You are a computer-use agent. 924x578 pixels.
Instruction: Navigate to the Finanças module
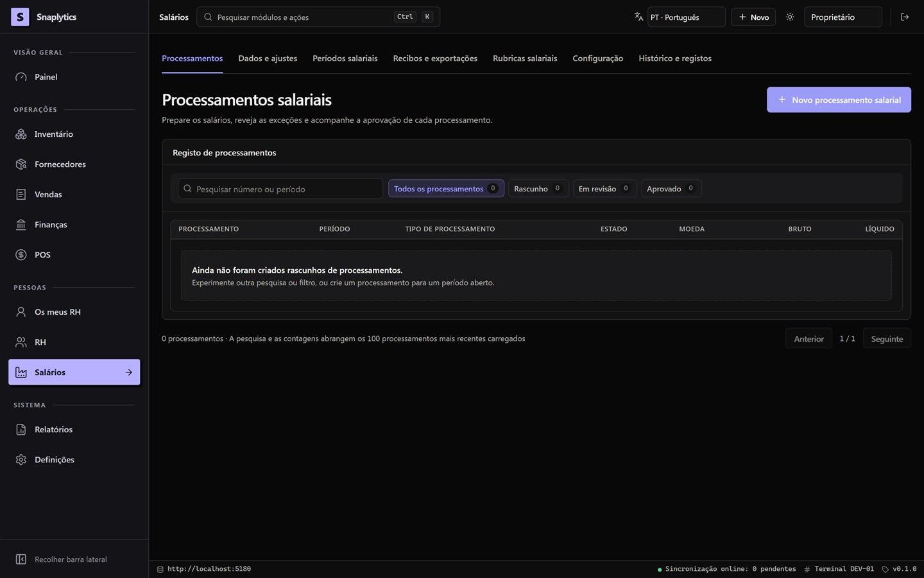[x=74, y=225]
